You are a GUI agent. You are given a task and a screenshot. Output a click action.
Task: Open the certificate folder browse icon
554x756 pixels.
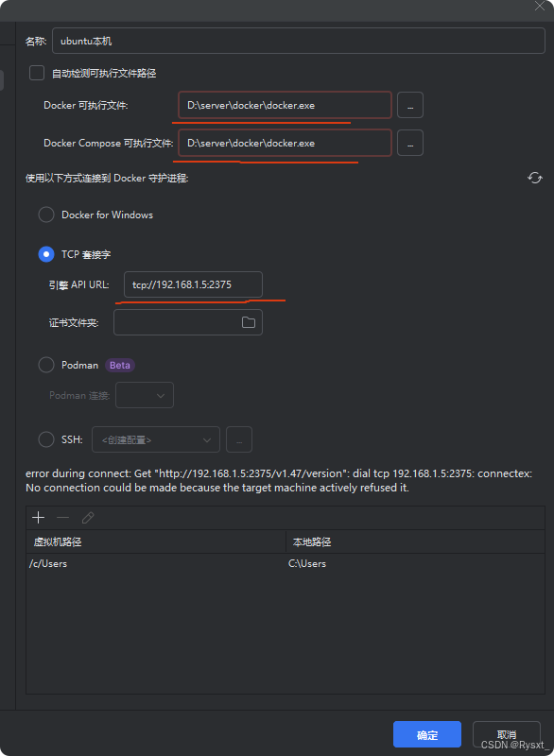[x=249, y=322]
